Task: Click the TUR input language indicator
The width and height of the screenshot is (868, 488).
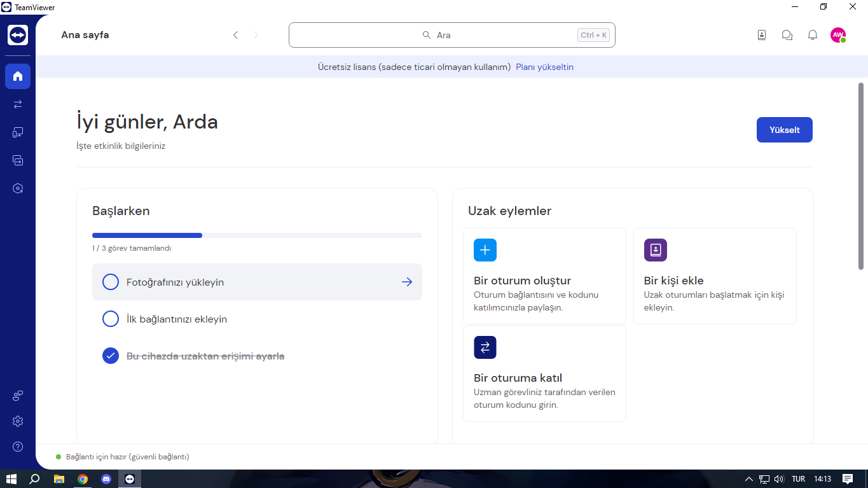Action: (799, 479)
